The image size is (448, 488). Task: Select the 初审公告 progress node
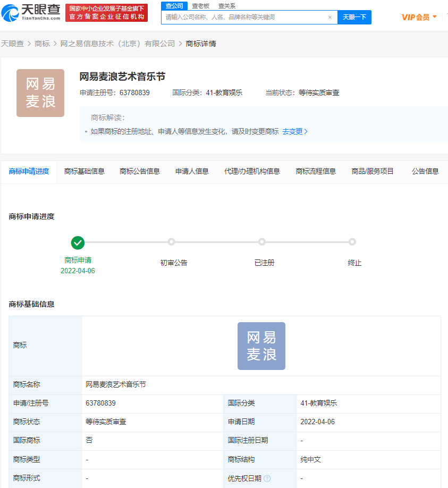coord(171,242)
